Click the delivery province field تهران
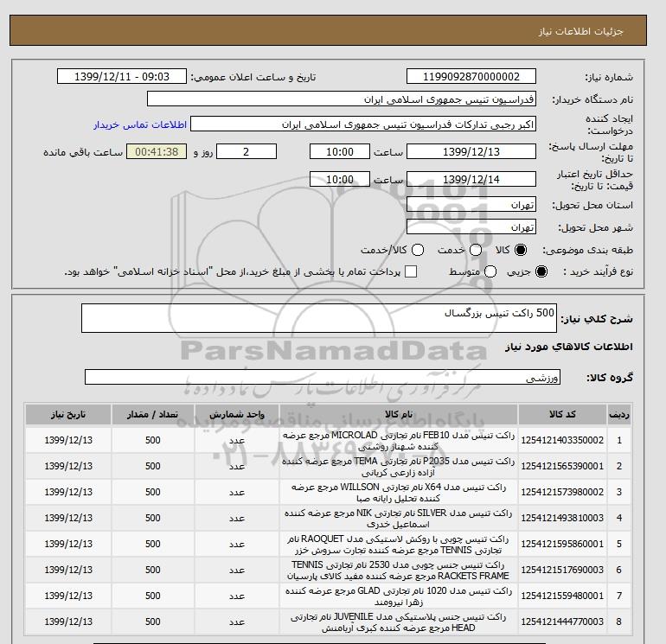Image resolution: width=666 pixels, height=644 pixels. coord(471,205)
